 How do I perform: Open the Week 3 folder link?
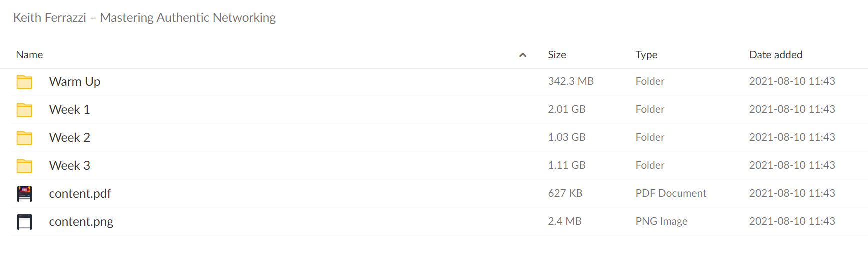coord(69,165)
